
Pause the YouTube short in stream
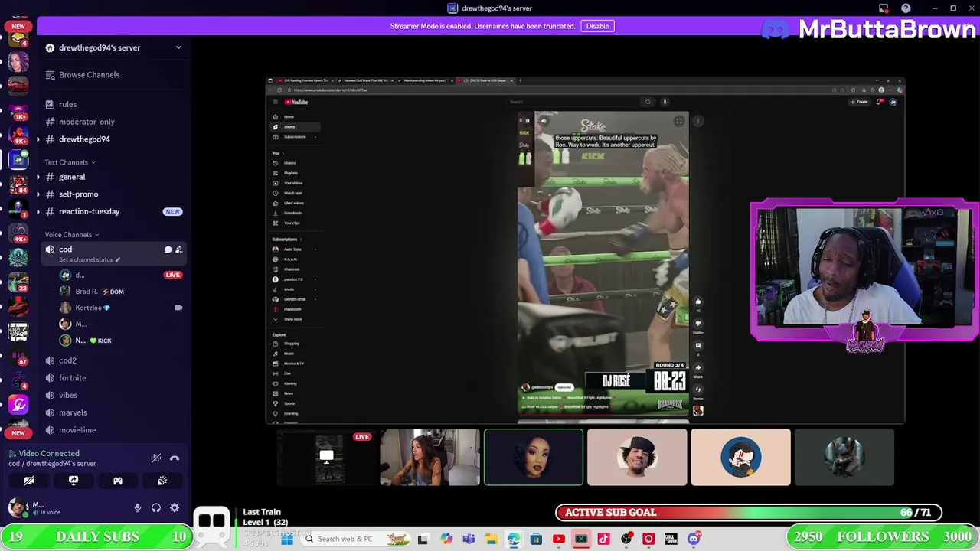point(527,121)
